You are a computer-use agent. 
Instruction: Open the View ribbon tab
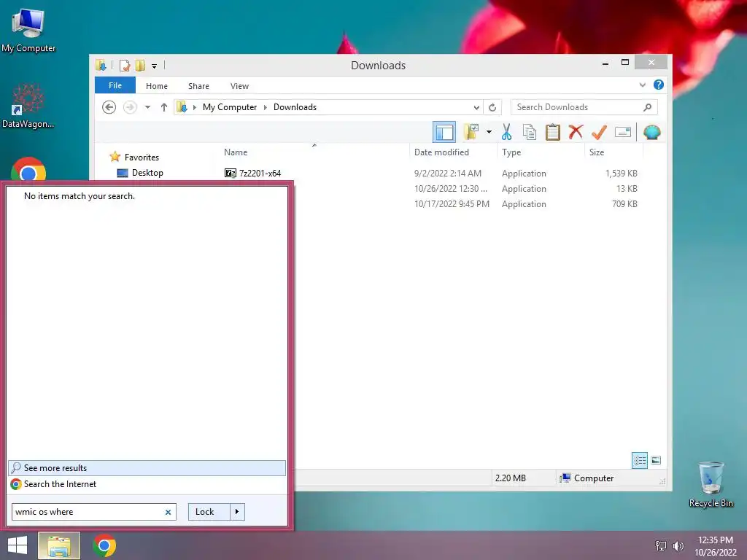coord(239,86)
